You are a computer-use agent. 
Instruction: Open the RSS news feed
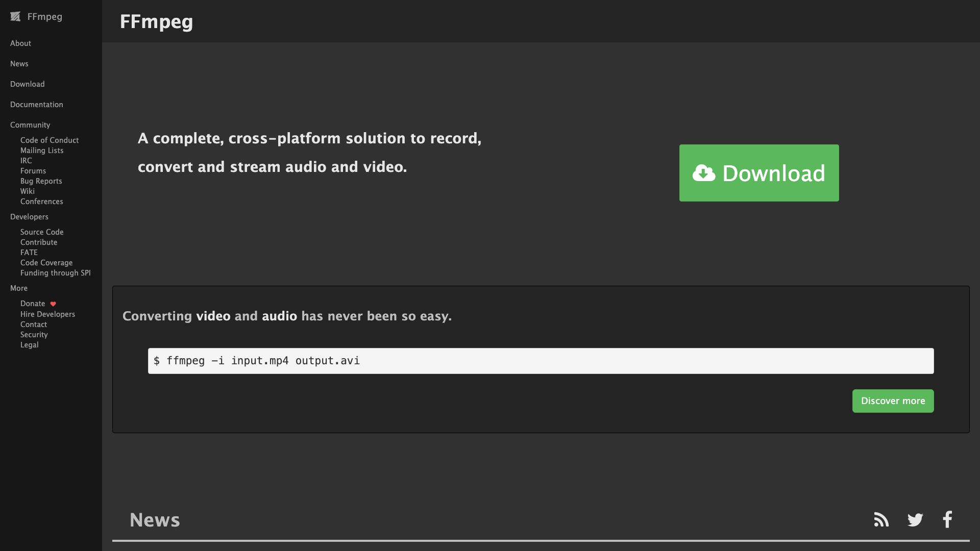coord(881,519)
